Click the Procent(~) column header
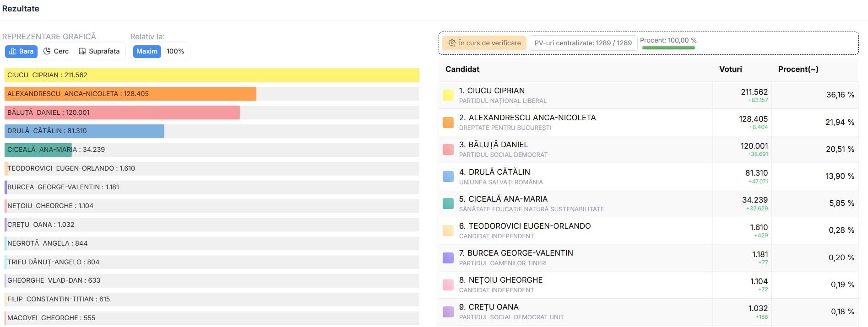Image resolution: width=868 pixels, height=327 pixels. point(798,69)
